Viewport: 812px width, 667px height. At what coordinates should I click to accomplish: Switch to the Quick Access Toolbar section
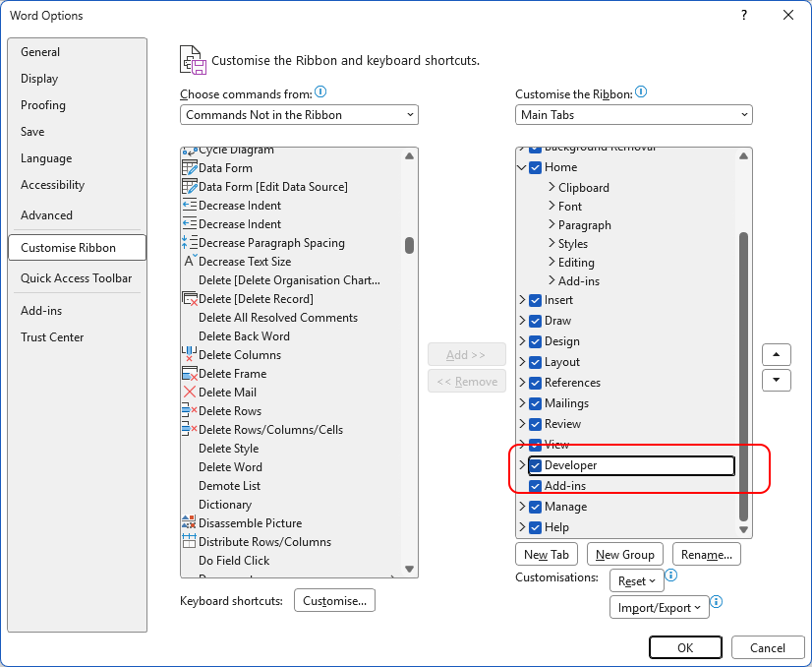[76, 278]
